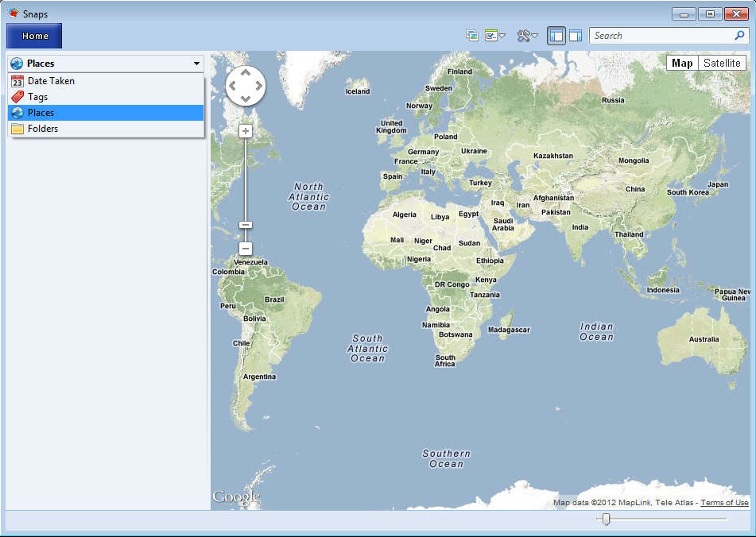Collapse the Places category dropdown
This screenshot has width=756, height=537.
click(x=196, y=64)
